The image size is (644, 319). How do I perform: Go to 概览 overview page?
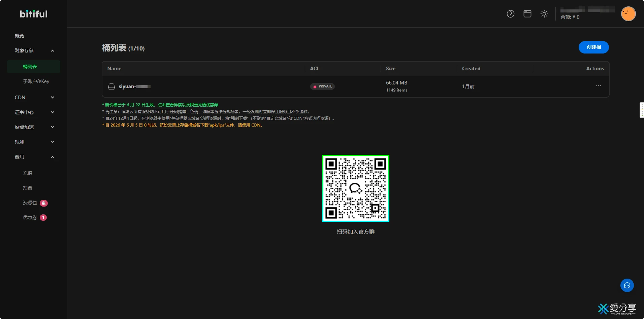pyautogui.click(x=20, y=36)
